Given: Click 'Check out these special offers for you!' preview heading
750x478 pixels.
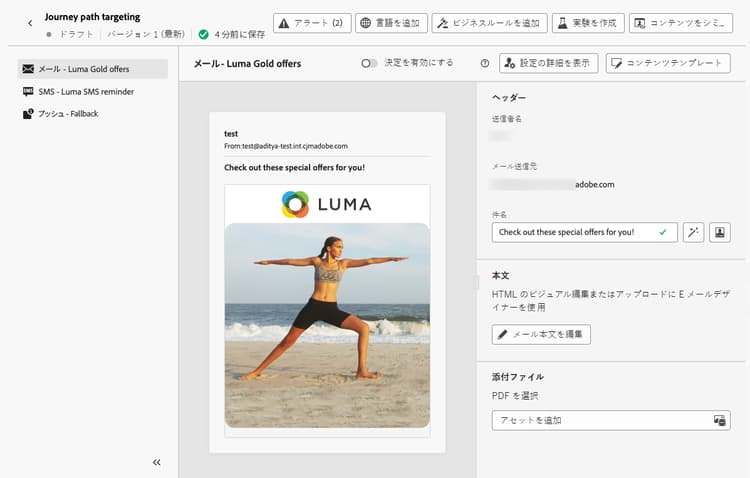Looking at the screenshot, I should coord(294,167).
